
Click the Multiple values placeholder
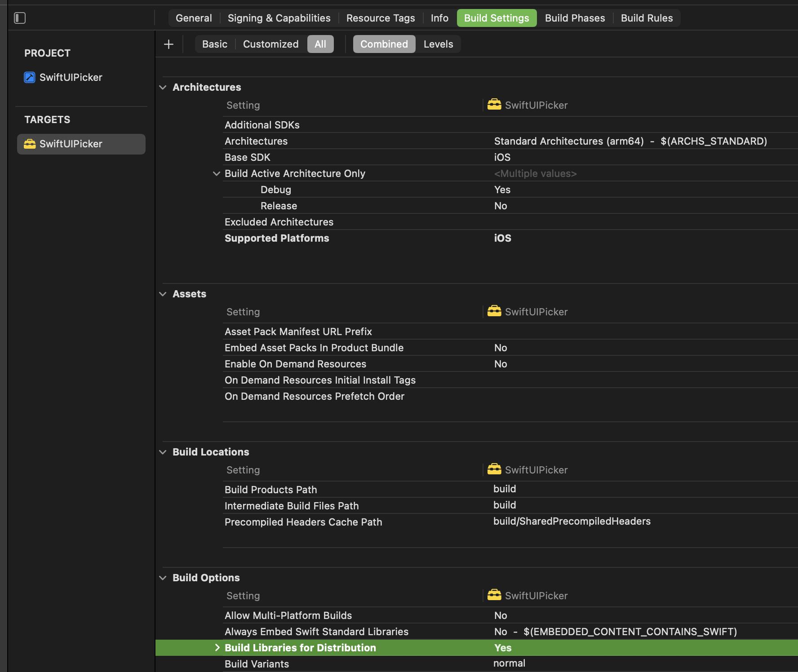click(x=535, y=173)
